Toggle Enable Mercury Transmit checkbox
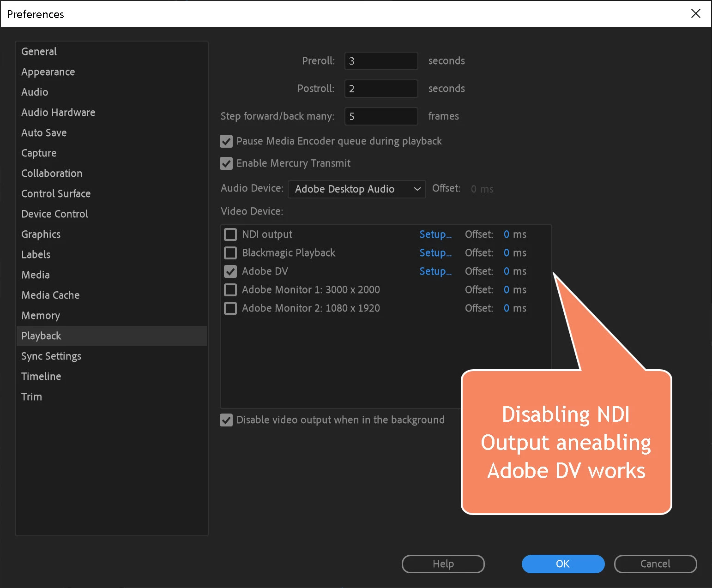Screen dimensions: 712x588 tap(226, 163)
